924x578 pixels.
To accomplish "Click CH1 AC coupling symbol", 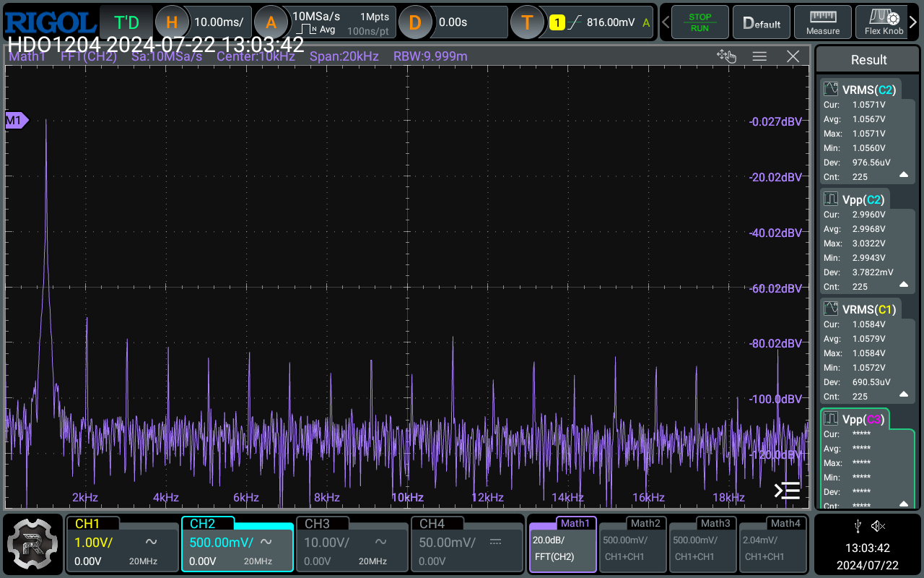I will 152,542.
